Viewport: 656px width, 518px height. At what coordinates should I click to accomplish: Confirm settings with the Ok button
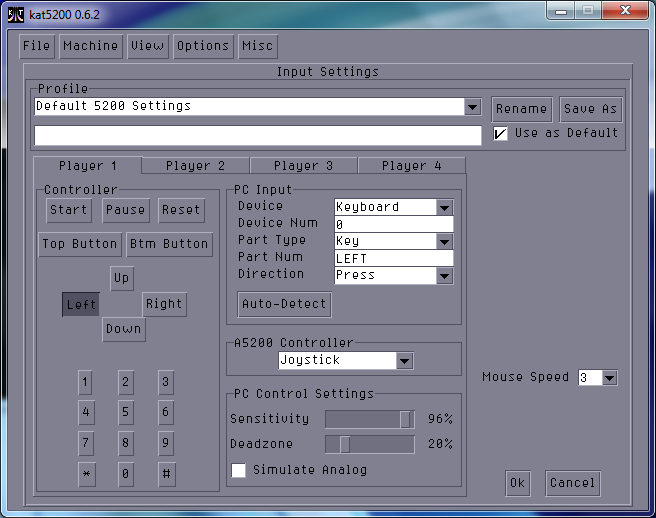tap(518, 483)
